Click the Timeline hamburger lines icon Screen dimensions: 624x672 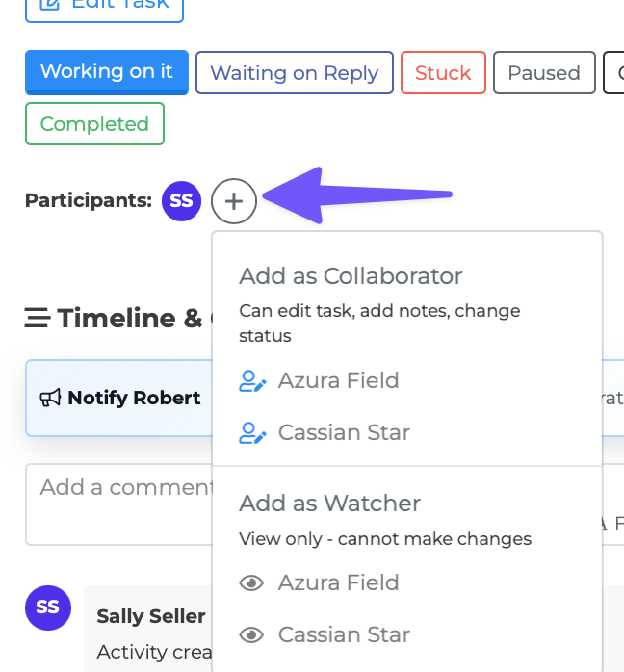pos(38,319)
